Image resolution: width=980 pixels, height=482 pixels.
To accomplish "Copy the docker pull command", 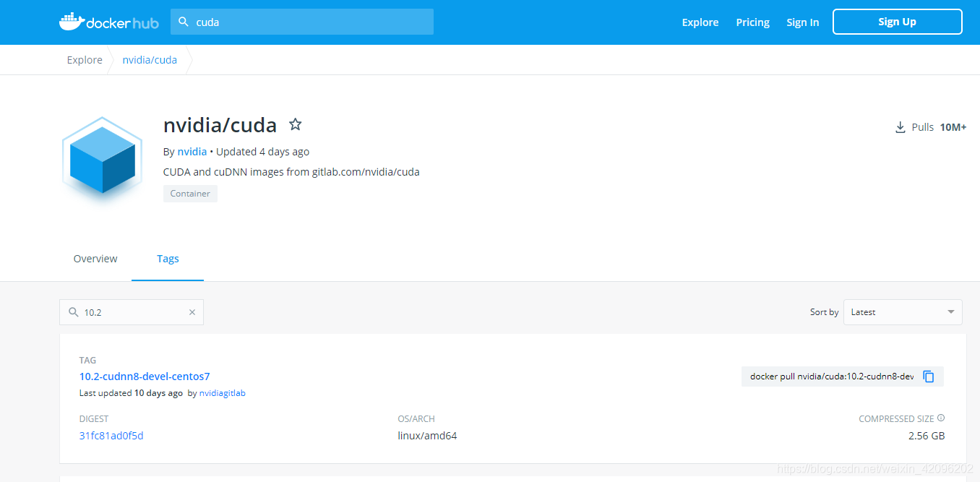I will 929,376.
